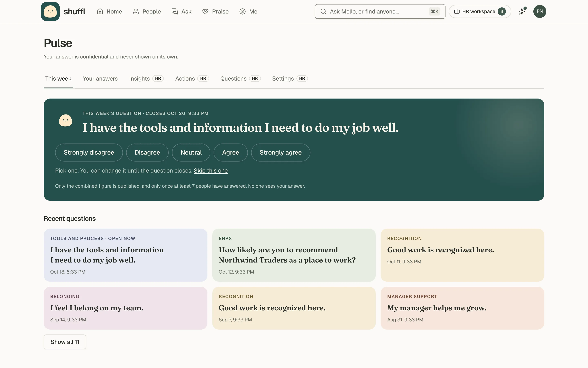Switch to the Your answers tab
The width and height of the screenshot is (588, 368).
[x=100, y=79]
